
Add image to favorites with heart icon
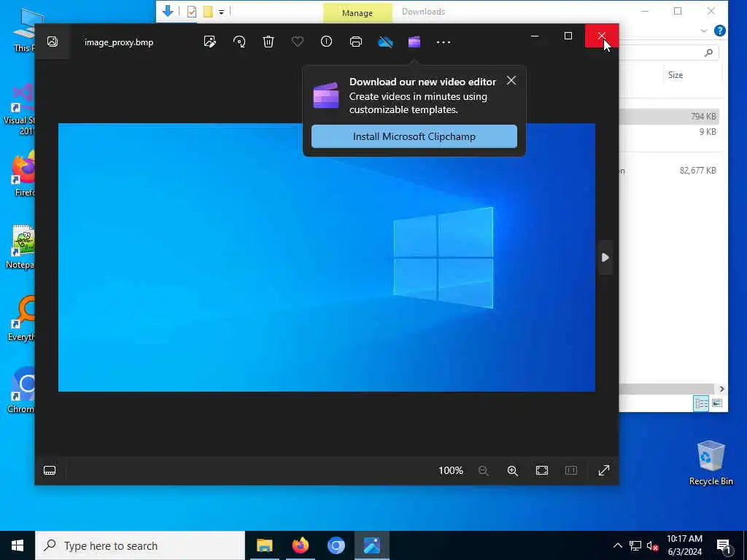tap(298, 42)
